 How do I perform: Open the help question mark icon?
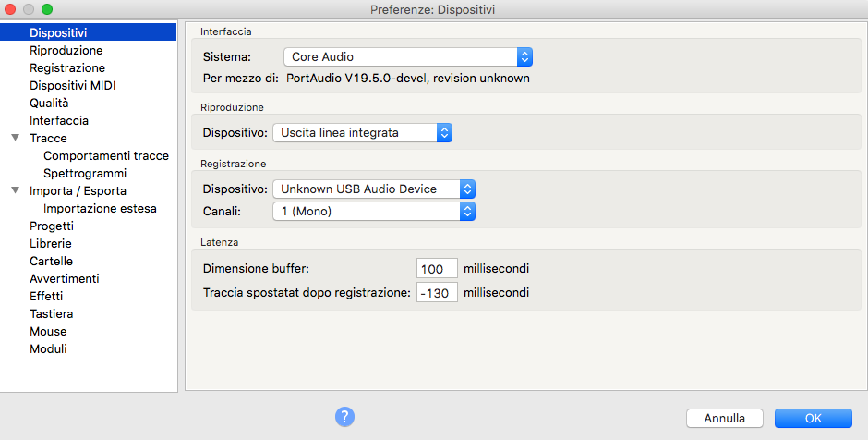[x=344, y=417]
